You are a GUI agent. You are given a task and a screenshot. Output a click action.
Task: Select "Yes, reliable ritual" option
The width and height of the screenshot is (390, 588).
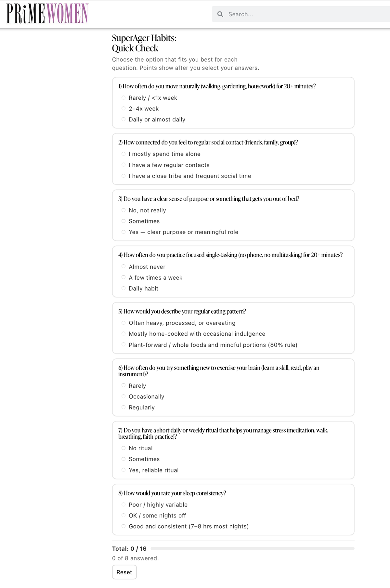[123, 470]
